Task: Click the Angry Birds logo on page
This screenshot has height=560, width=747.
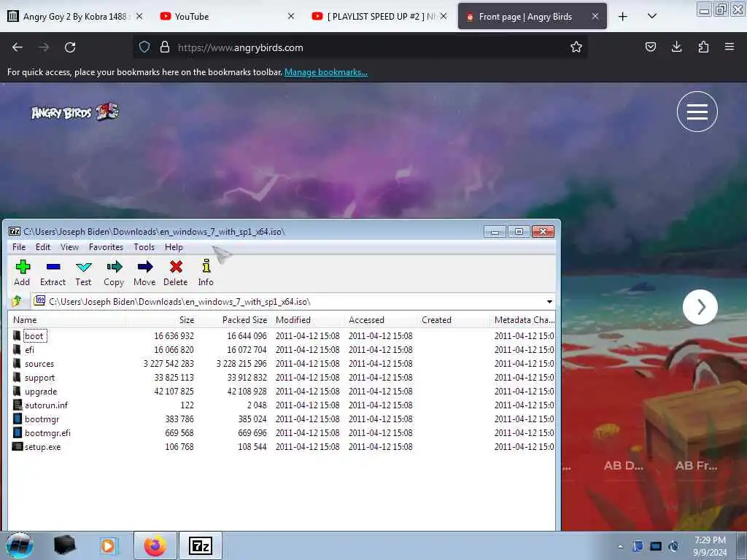Action: [x=75, y=112]
